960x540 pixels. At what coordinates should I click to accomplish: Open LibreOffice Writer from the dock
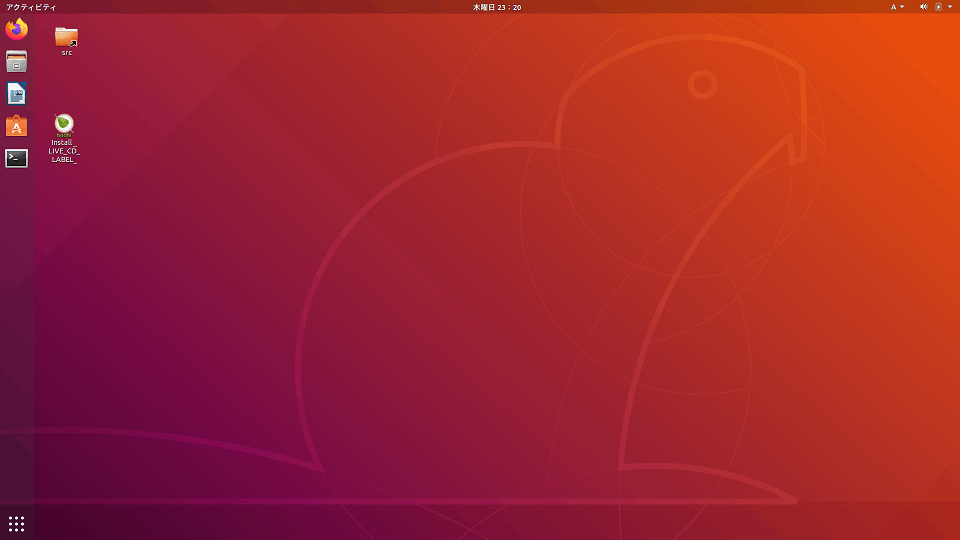[x=17, y=94]
